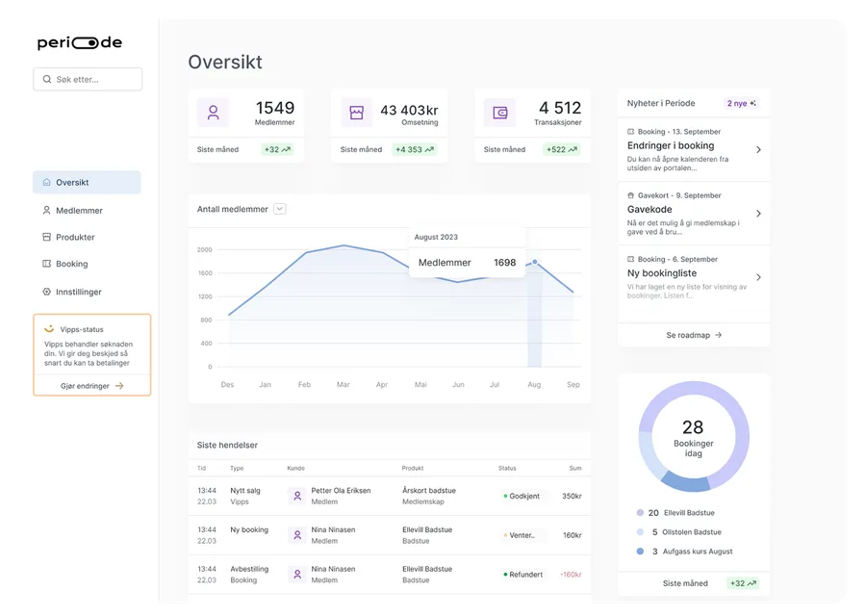
Task: Click Petter Ola Eriksen's avatar icon
Action: 297,496
